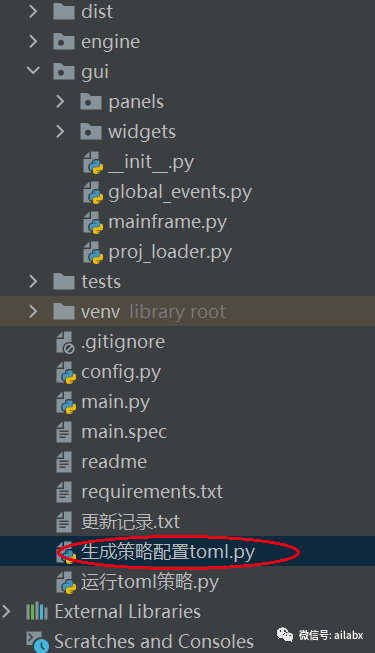Click the __init__.py Python file icon
Screen dimensions: 375x653
pyautogui.click(x=93, y=162)
